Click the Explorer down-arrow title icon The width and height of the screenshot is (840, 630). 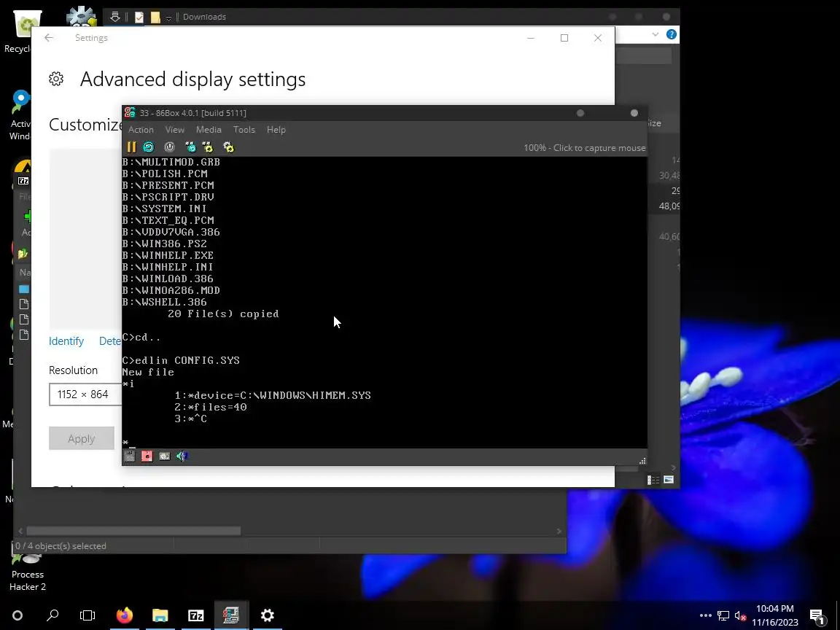tap(114, 17)
